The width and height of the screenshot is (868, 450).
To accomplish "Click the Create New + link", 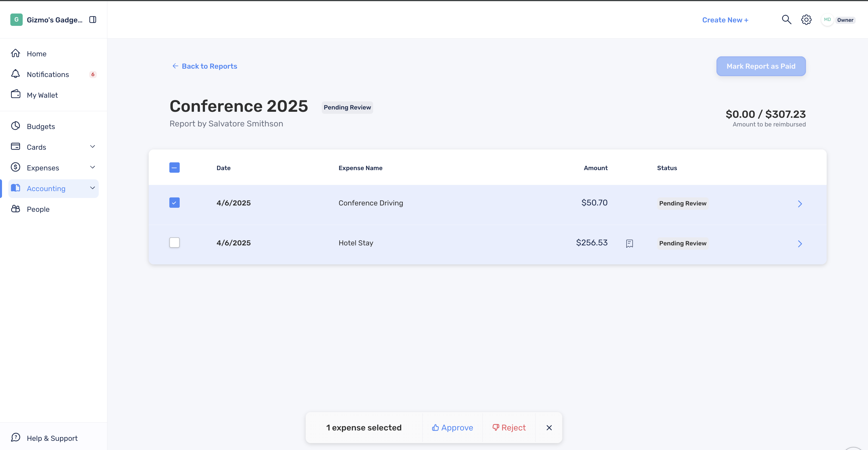I will tap(725, 20).
